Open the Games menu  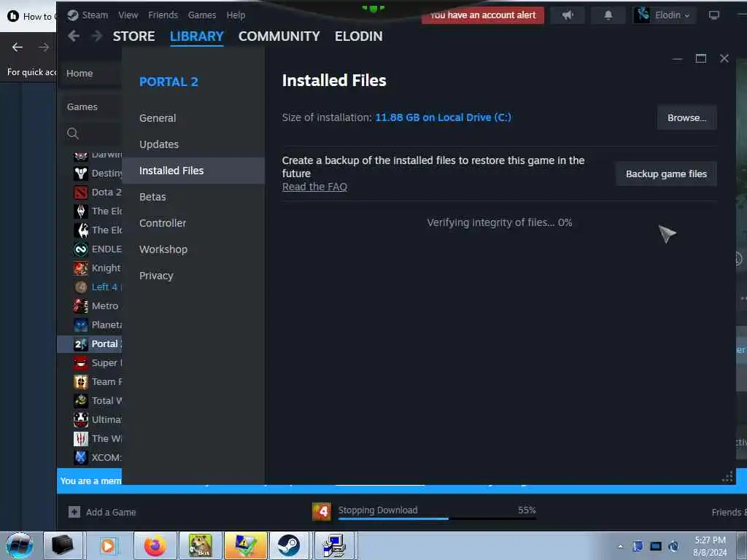tap(202, 15)
